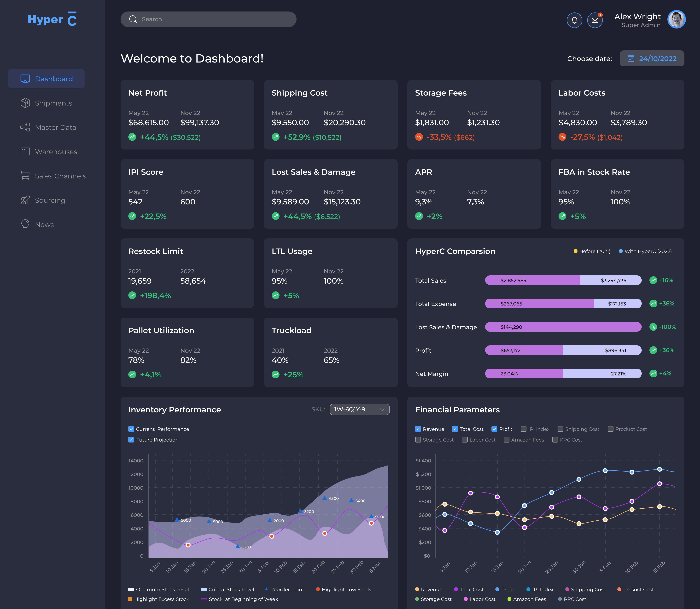Enable the Amazon Fees checkbox
The height and width of the screenshot is (609, 700).
click(506, 440)
